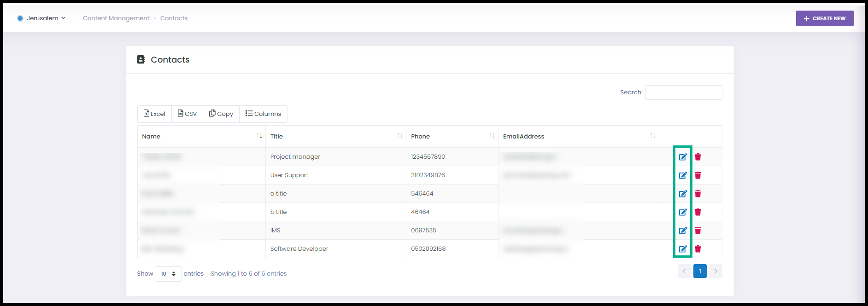Edit the 'b title' contact row
868x306 pixels.
click(x=683, y=212)
